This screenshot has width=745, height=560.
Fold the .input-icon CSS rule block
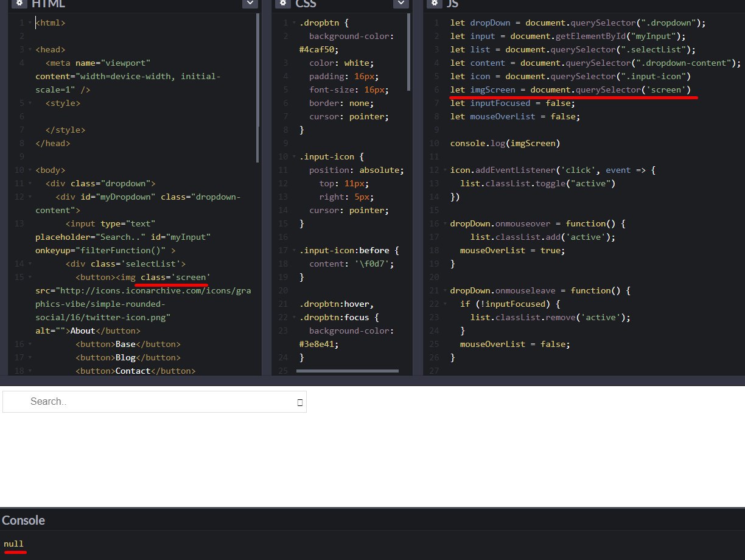tap(293, 157)
